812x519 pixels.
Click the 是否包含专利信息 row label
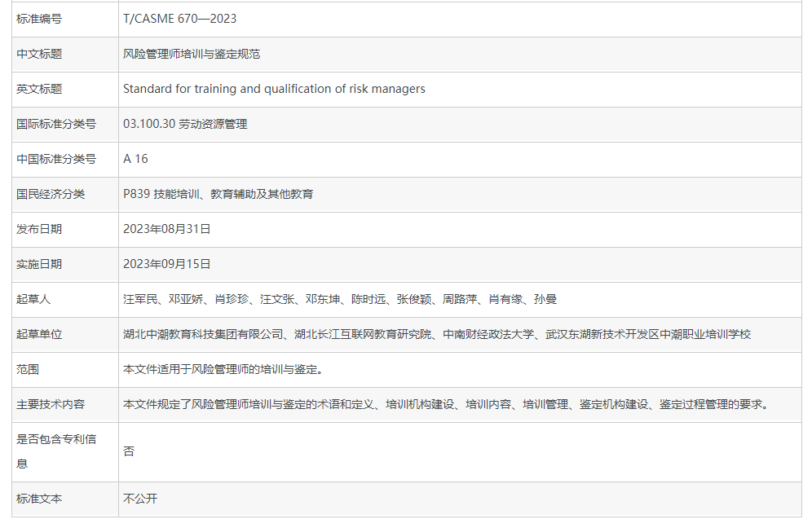click(x=56, y=451)
